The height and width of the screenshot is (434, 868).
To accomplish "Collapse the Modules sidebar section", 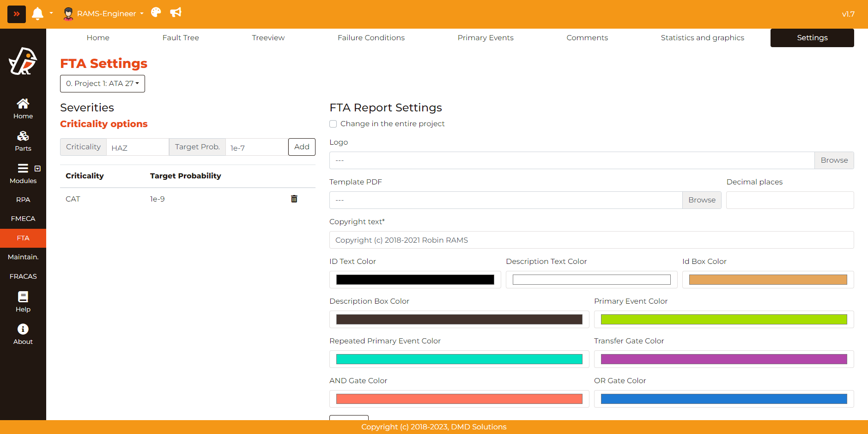I will pos(37,169).
